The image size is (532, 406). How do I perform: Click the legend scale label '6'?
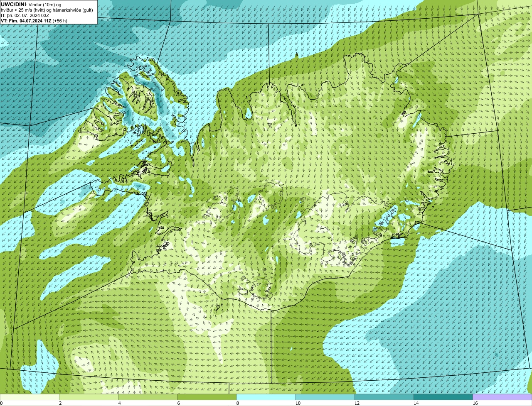(x=179, y=403)
